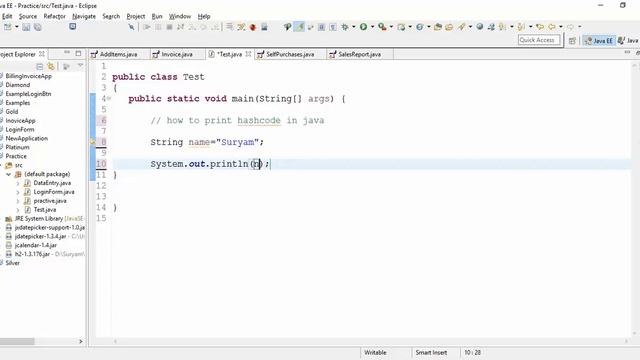Open the Source menu
Image resolution: width=640 pixels, height=360 pixels.
pos(28,16)
